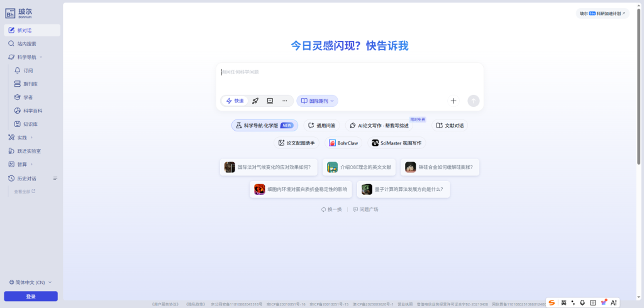Click 查看全部 link
This screenshot has width=644, height=308.
[25, 191]
